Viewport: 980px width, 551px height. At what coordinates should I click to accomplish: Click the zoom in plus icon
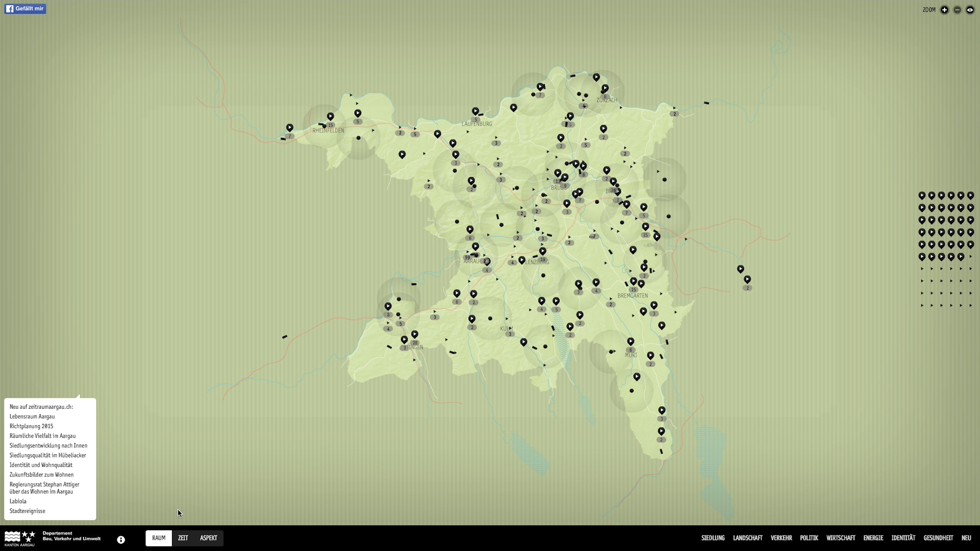(x=944, y=10)
